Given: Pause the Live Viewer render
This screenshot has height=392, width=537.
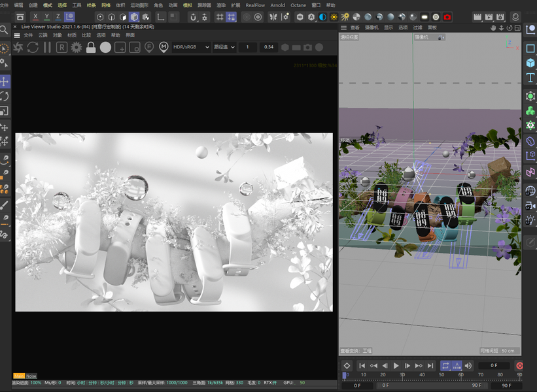Looking at the screenshot, I should point(47,47).
